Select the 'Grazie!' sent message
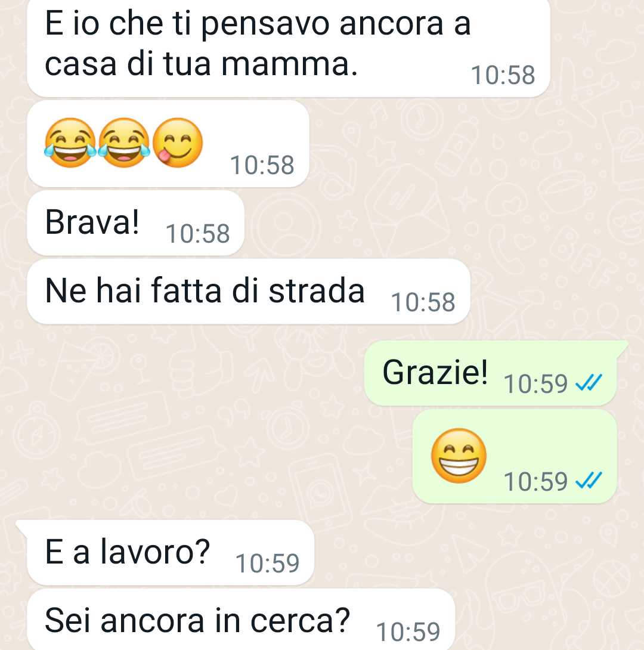This screenshot has height=650, width=644. 490,373
